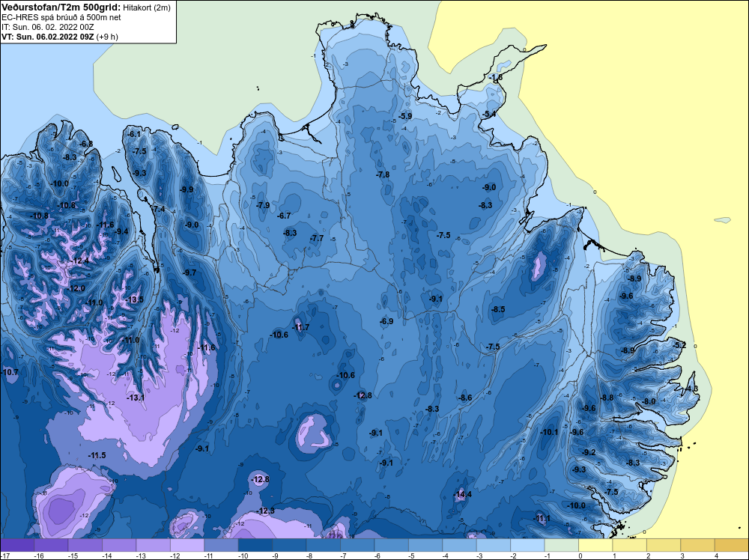Click the -7.9 temperature value
This screenshot has height=560, width=749.
(263, 205)
